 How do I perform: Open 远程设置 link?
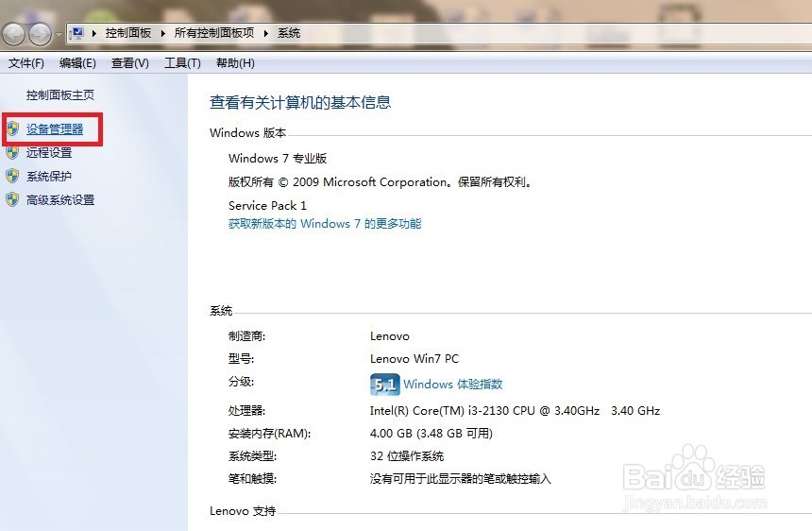tap(49, 153)
